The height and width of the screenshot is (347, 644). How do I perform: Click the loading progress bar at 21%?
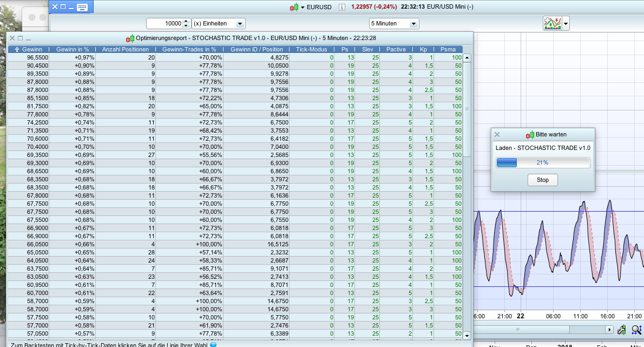[543, 162]
